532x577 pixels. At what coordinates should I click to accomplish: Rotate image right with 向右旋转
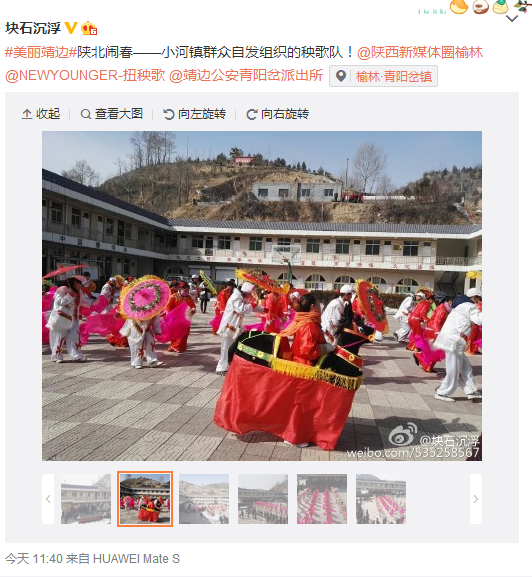pyautogui.click(x=277, y=114)
